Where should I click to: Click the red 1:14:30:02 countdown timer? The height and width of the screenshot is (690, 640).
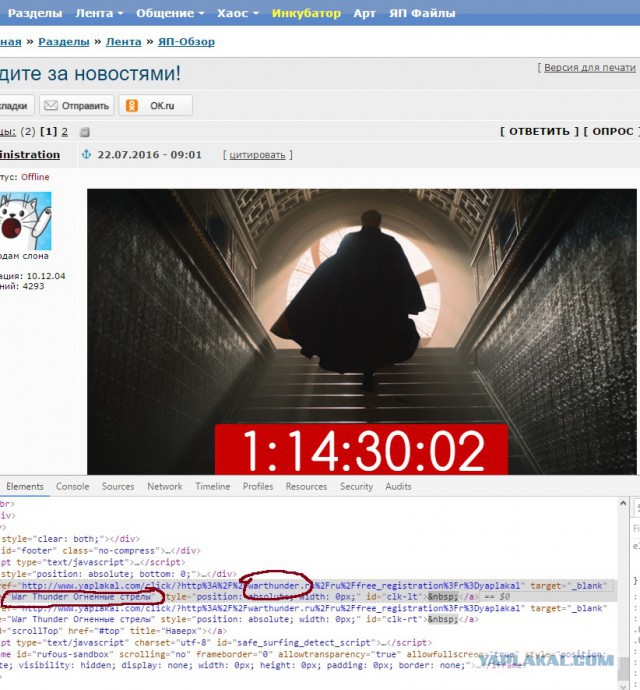[361, 450]
